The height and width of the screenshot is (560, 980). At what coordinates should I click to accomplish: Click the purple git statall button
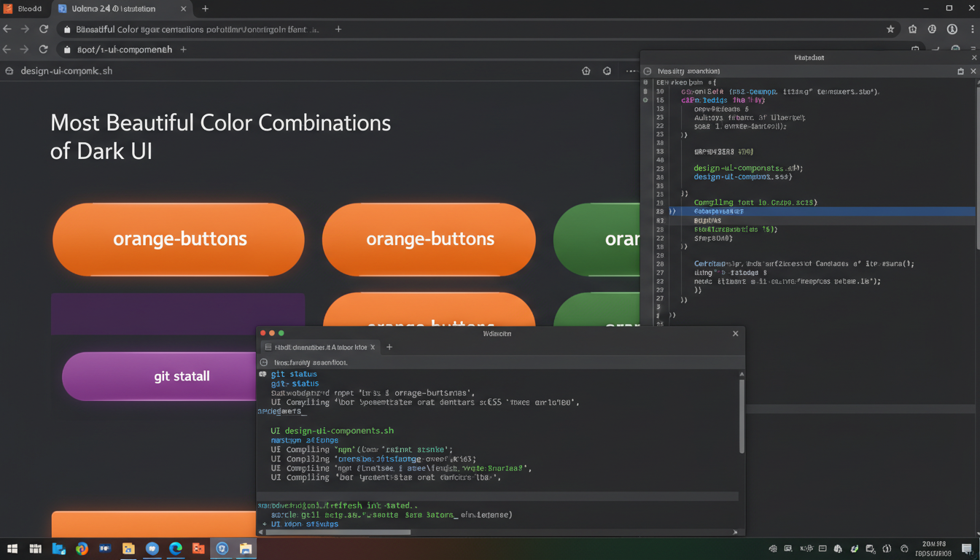click(160, 376)
